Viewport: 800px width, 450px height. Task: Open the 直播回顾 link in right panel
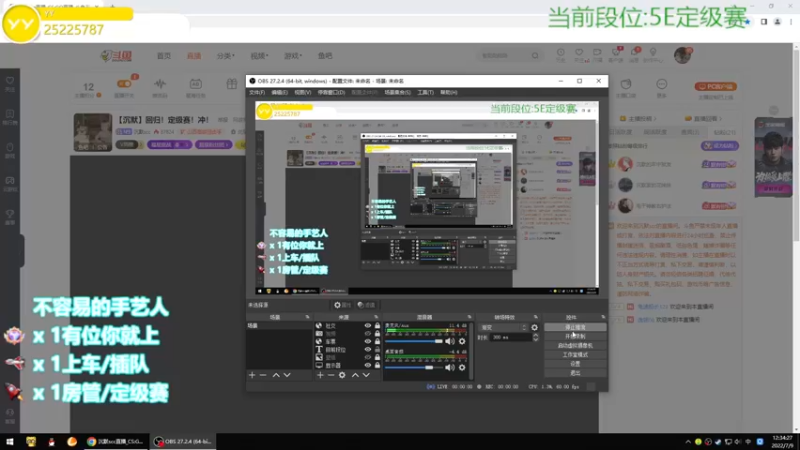(x=704, y=118)
